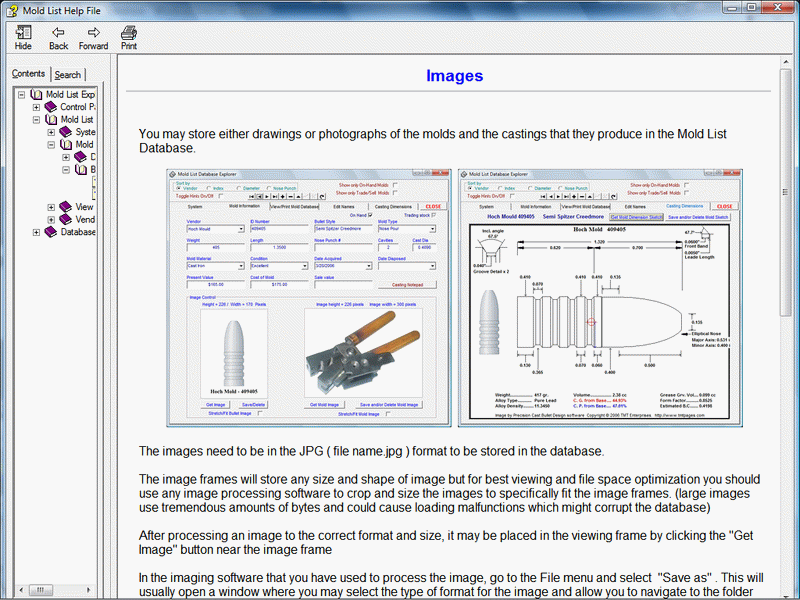Close the Mold List Help File window
Image resolution: width=800 pixels, height=600 pixels.
[x=779, y=8]
